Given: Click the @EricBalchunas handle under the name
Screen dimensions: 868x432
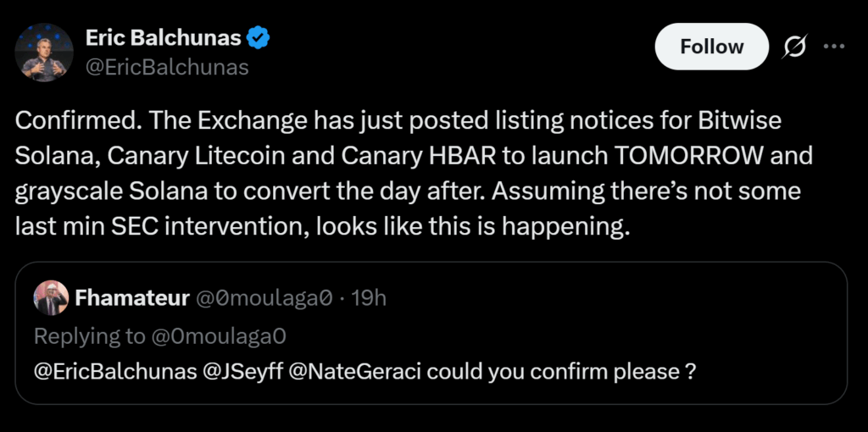Looking at the screenshot, I should click(x=166, y=68).
